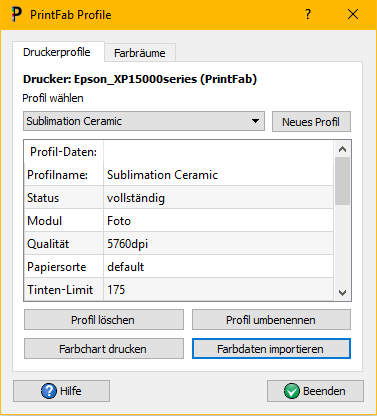Open the Farbräume tab
The width and height of the screenshot is (377, 416).
pyautogui.click(x=140, y=53)
